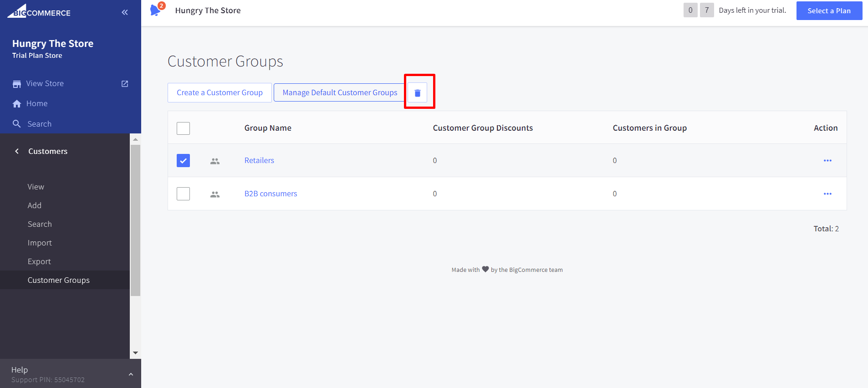Check the select-all checkbox in table header
This screenshot has height=388, width=868.
(183, 128)
